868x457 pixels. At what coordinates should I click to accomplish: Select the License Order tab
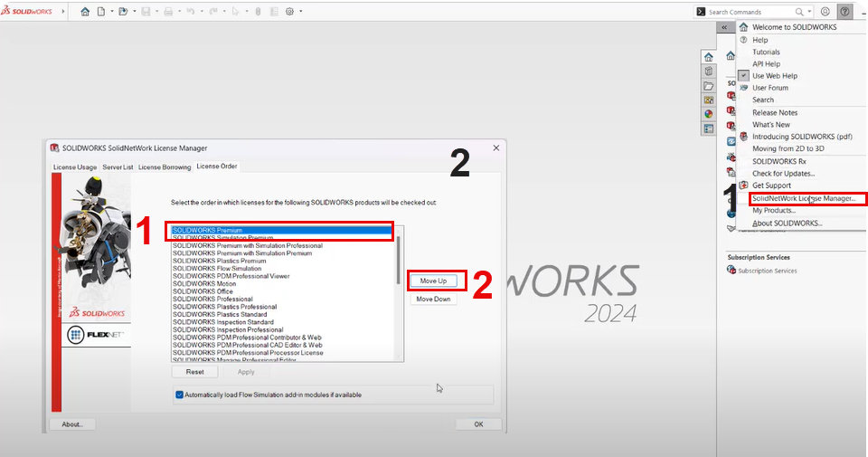[217, 167]
